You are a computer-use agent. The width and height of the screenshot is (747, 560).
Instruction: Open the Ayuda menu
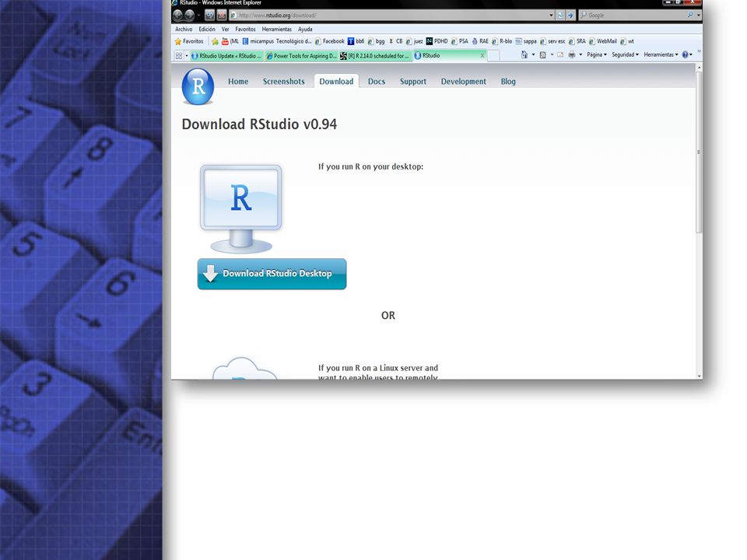(305, 29)
